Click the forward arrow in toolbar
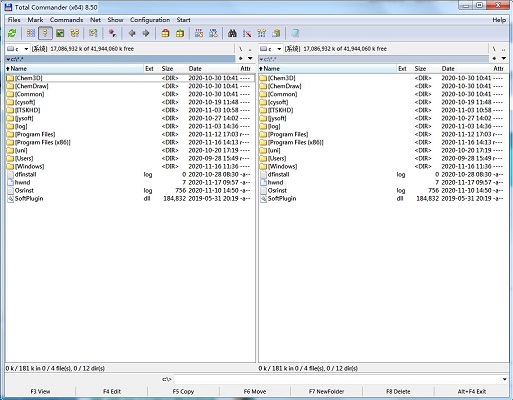The height and width of the screenshot is (400, 513). (x=146, y=33)
